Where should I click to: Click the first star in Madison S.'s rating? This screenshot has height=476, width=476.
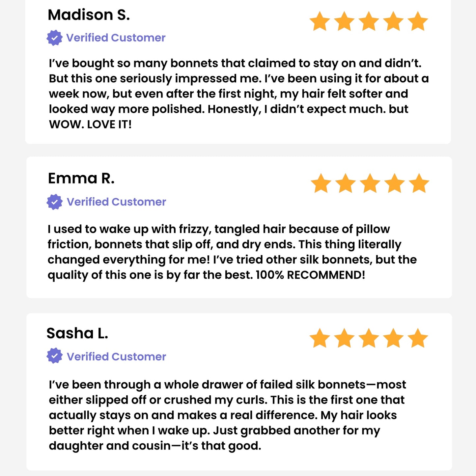point(320,21)
